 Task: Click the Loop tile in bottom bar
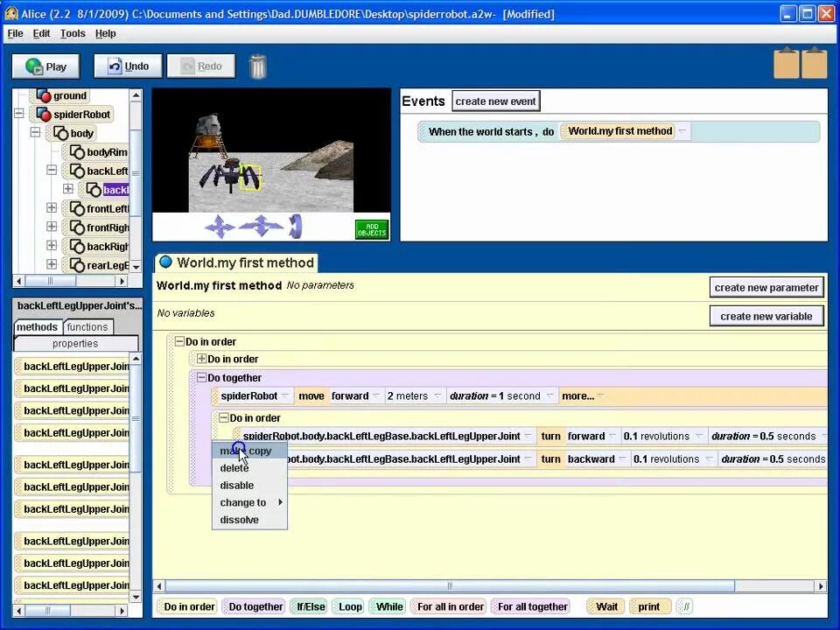349,606
